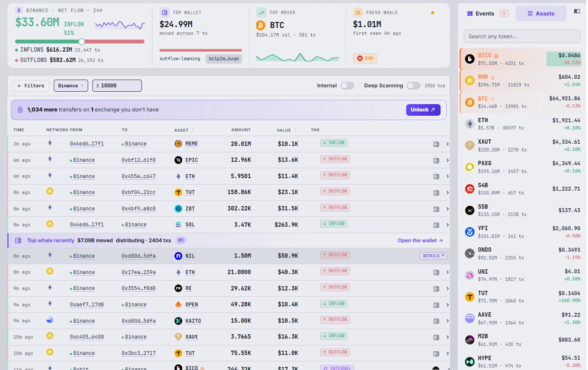
Task: Expand the OPEN transfer row chevron
Action: point(447,305)
